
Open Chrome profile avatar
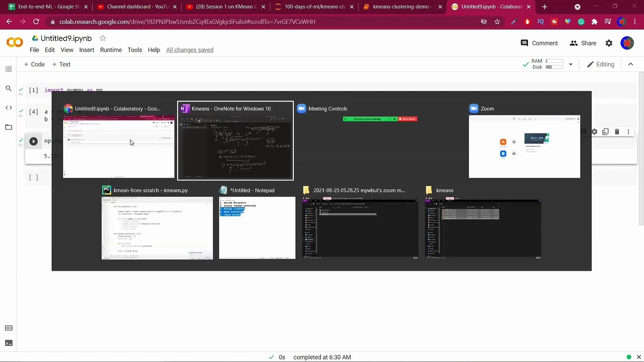pyautogui.click(x=622, y=22)
